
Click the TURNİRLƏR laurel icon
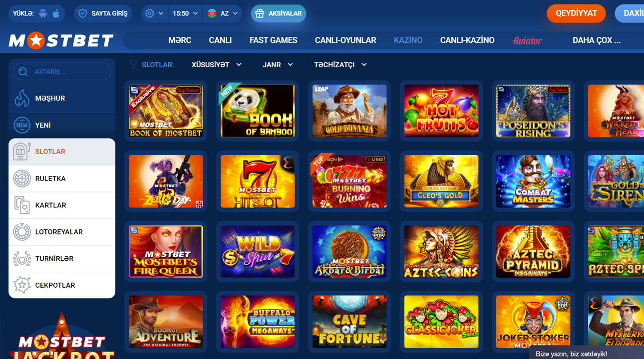click(22, 258)
